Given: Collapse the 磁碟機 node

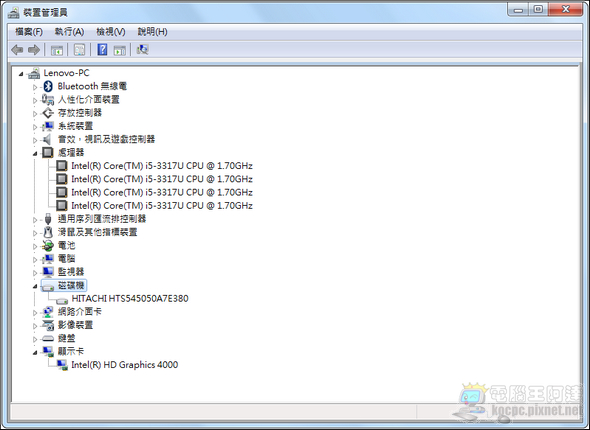Looking at the screenshot, I should [35, 286].
